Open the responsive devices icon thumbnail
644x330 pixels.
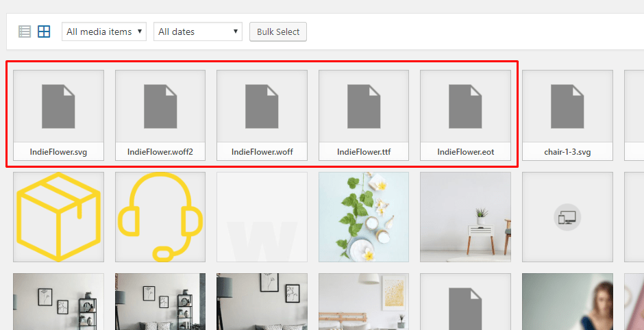567,217
